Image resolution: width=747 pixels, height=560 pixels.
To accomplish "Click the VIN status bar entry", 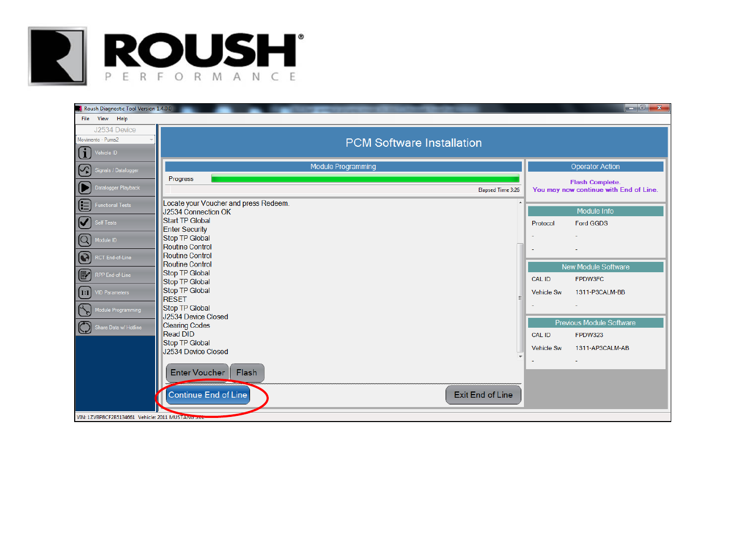I will [105, 417].
